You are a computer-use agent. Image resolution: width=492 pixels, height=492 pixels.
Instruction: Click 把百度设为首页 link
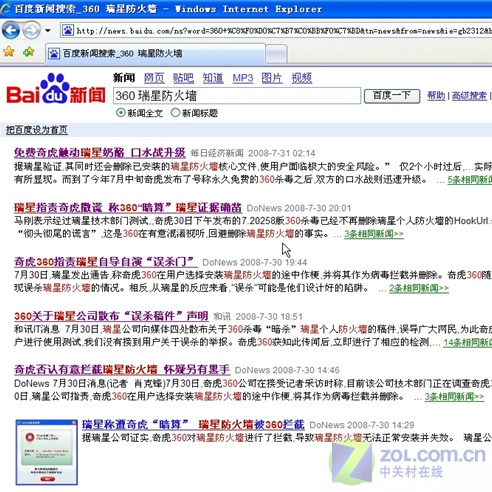point(37,130)
